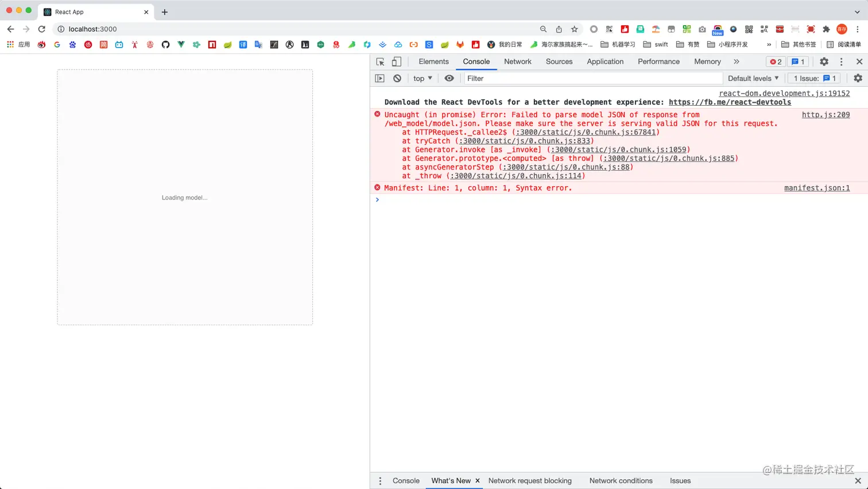The height and width of the screenshot is (489, 868).
Task: Open a new browser tab
Action: pyautogui.click(x=165, y=11)
